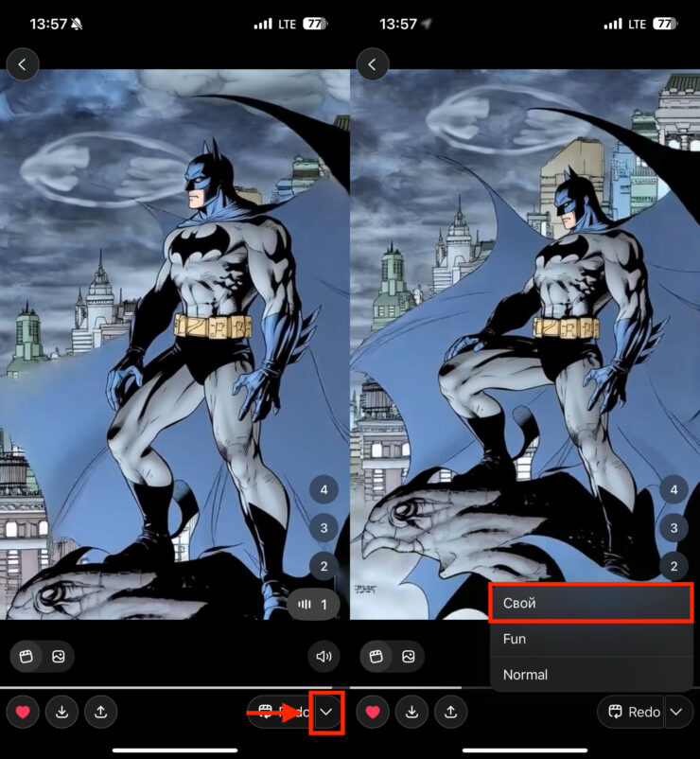Click the playback progress bar on left screen

pos(170,687)
